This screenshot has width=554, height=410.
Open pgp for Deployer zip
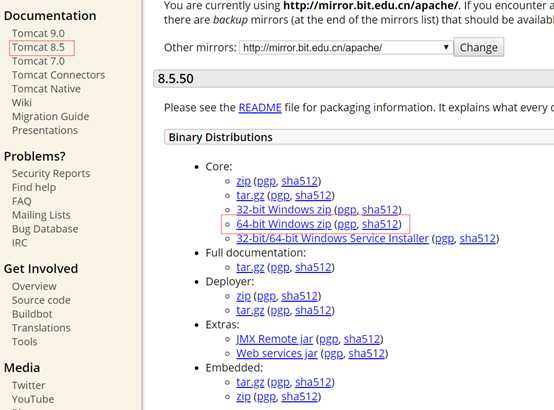point(266,297)
